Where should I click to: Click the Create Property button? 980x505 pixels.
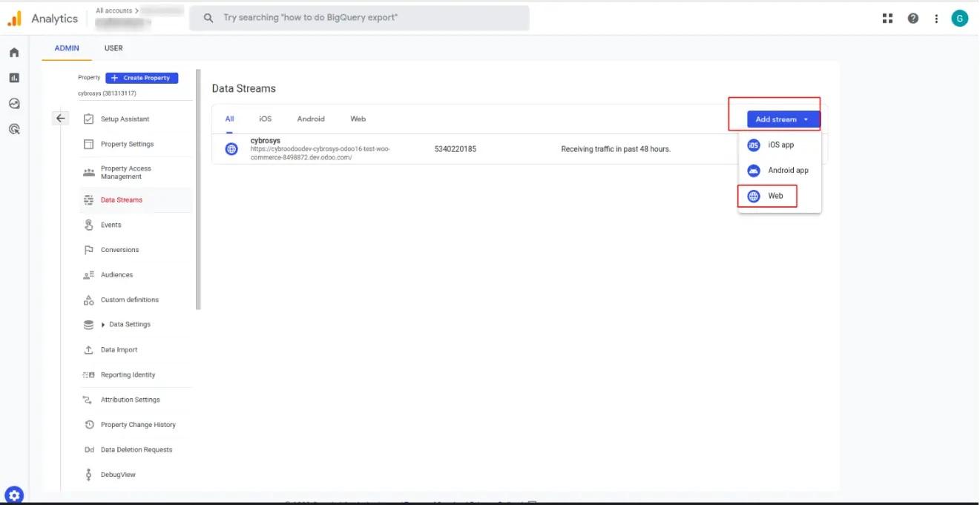pyautogui.click(x=142, y=77)
